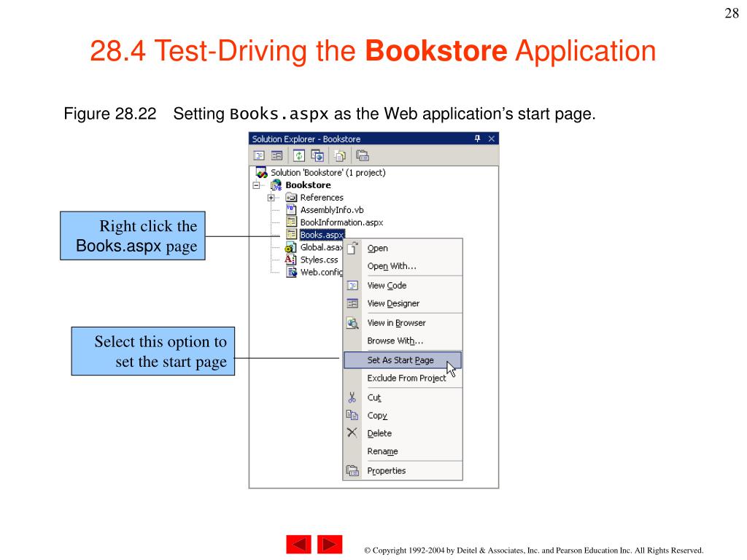Choose Set As Start Page
The height and width of the screenshot is (560, 747).
(403, 360)
